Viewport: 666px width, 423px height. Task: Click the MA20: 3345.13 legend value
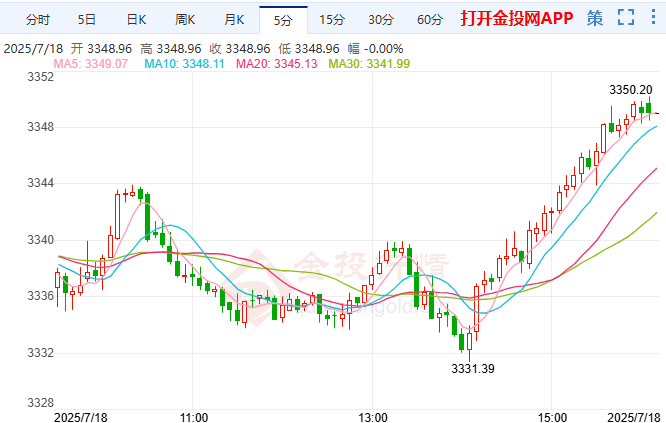click(277, 64)
